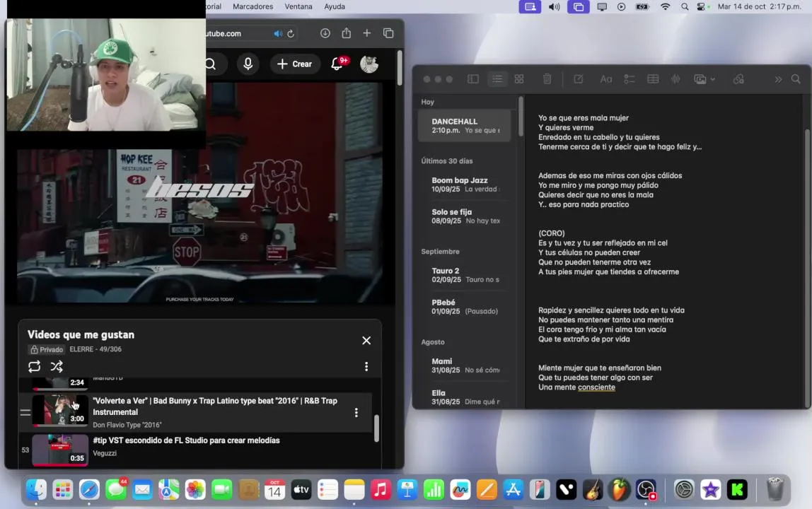Reload the page in Safari
This screenshot has height=509, width=812.
[x=291, y=34]
